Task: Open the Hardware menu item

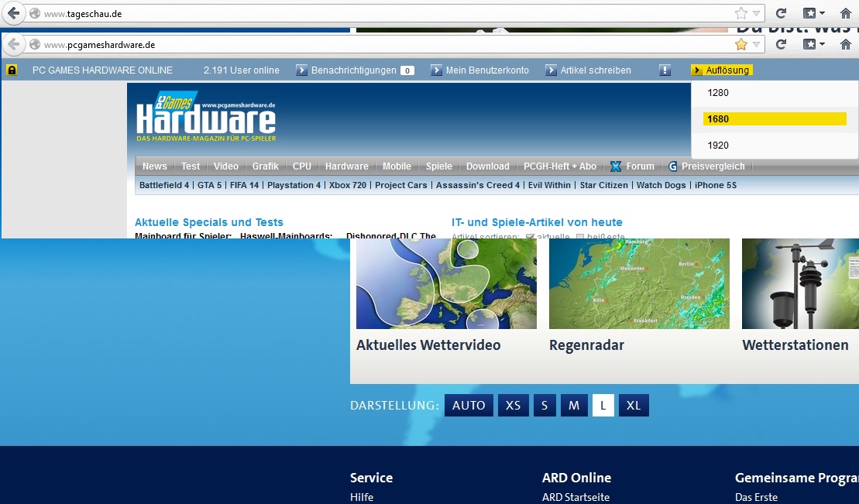Action: 347,166
